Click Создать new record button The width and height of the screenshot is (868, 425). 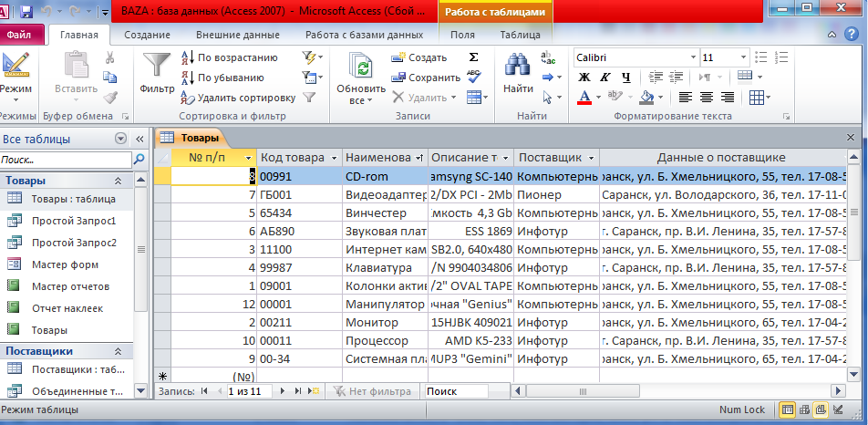click(418, 57)
